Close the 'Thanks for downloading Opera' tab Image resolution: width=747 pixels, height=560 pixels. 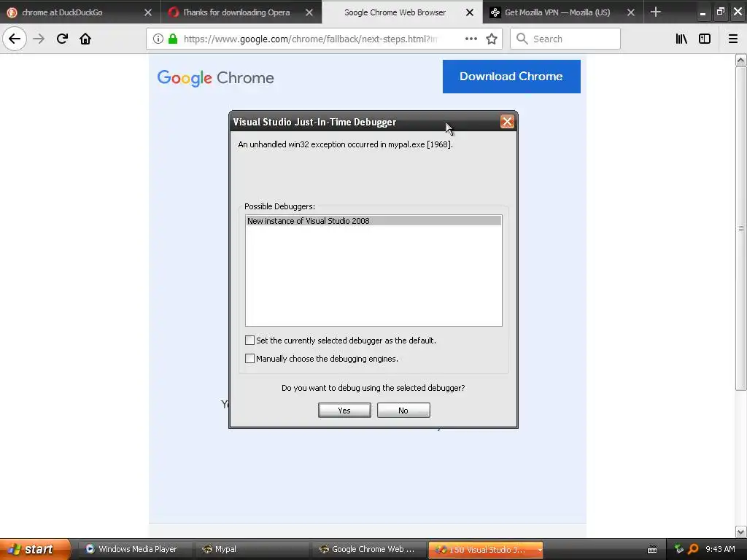click(x=309, y=12)
